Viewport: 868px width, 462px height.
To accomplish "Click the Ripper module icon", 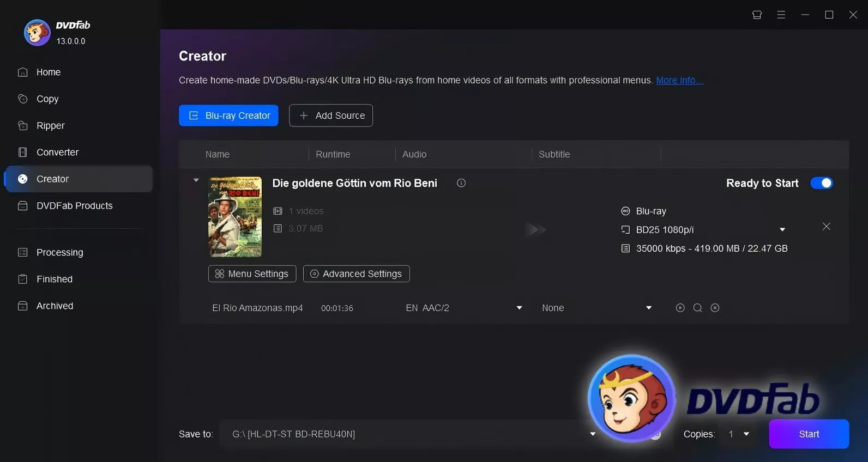I will (x=23, y=125).
